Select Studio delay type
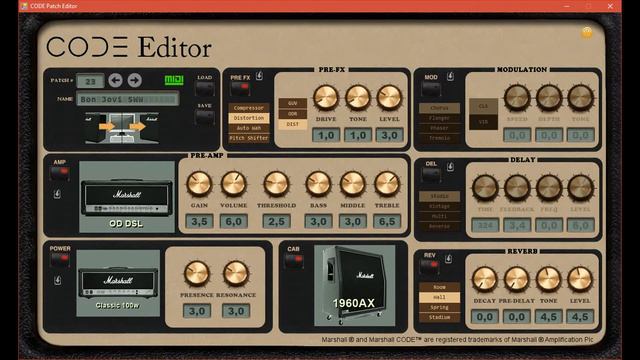 439,196
